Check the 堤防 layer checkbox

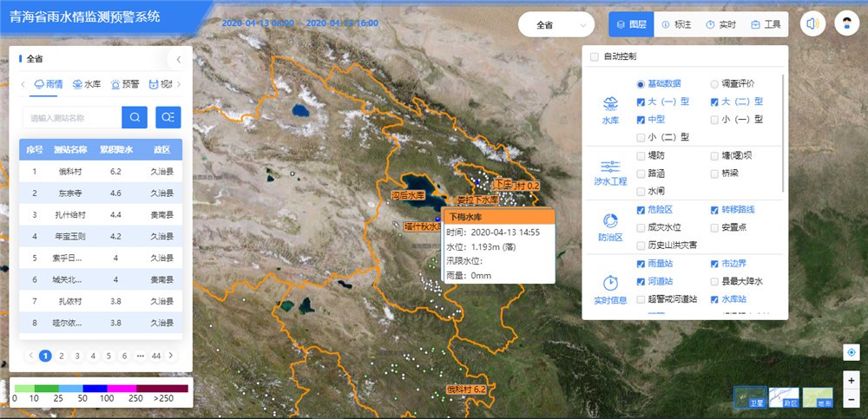click(x=641, y=155)
